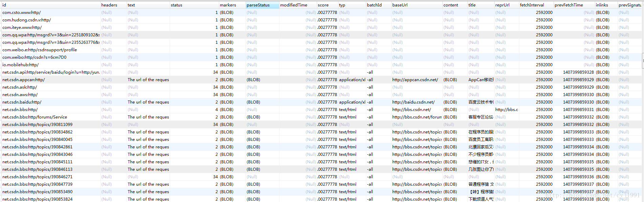Sort by the id column header
644x202 pixels.
50,5
